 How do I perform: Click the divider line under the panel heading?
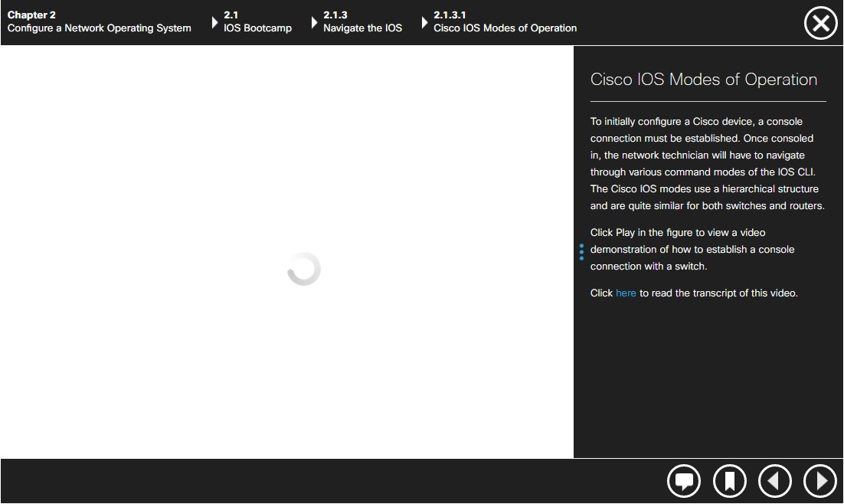[x=708, y=101]
